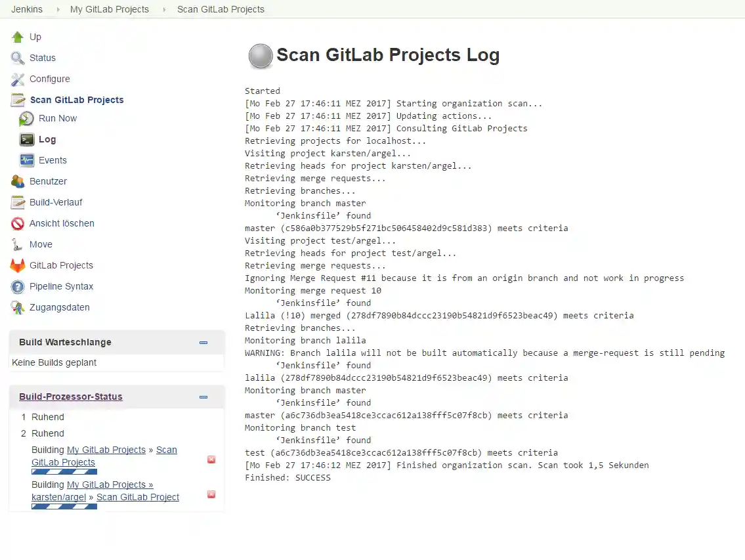The height and width of the screenshot is (560, 745).
Task: Click the Scan GitLab Projects progress bar
Action: pyautogui.click(x=64, y=471)
